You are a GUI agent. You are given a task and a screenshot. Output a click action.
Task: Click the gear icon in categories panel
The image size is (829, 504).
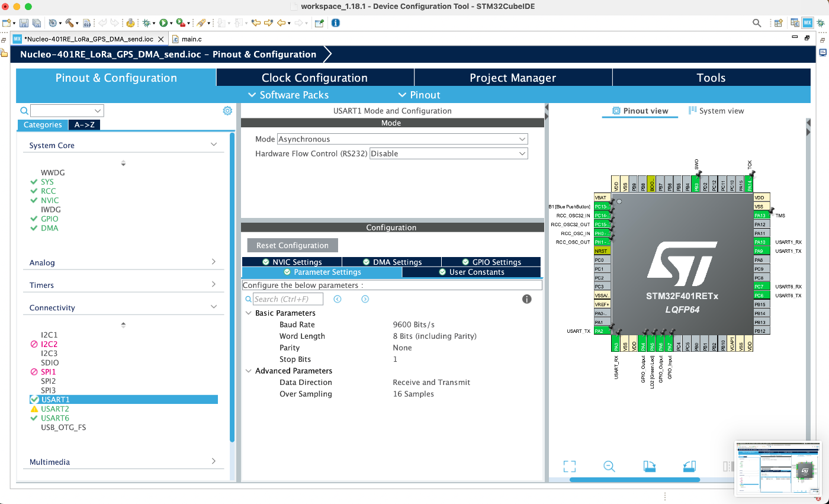[x=227, y=111]
